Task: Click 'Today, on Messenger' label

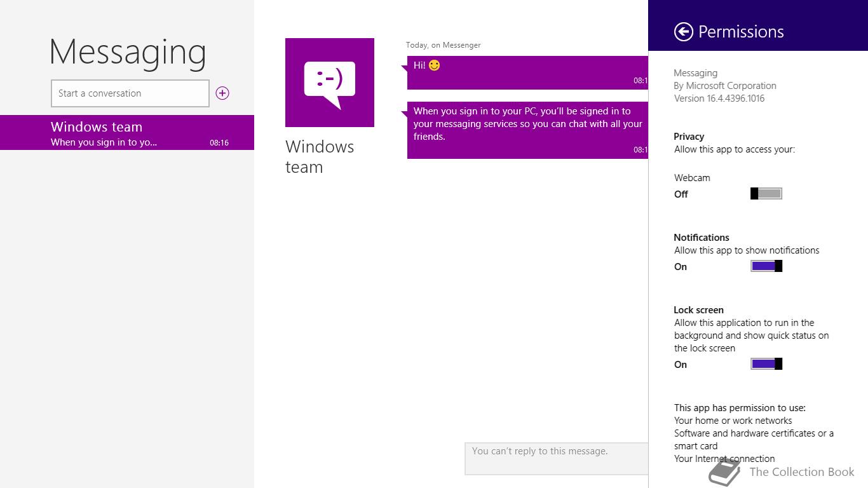Action: coord(444,45)
